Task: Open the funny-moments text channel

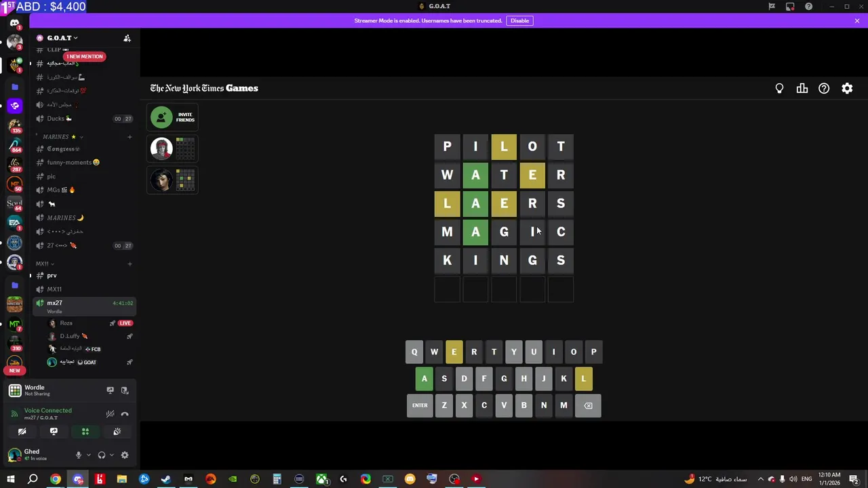Action: point(85,163)
